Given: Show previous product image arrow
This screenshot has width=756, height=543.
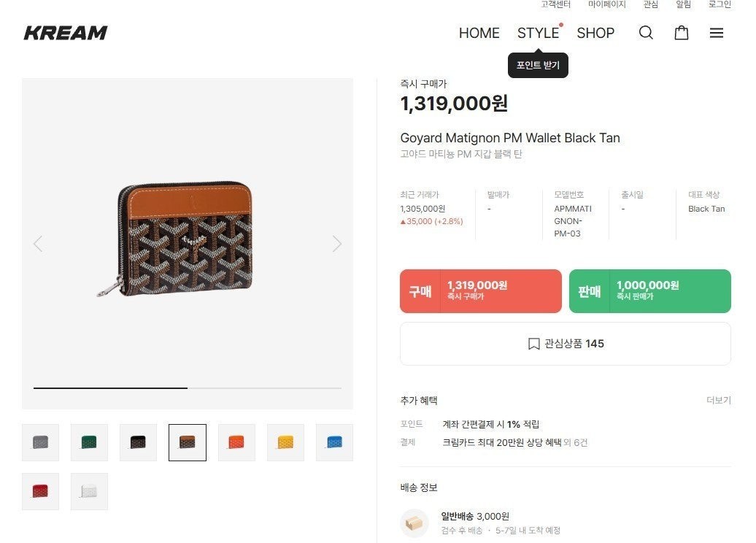Looking at the screenshot, I should tap(38, 244).
